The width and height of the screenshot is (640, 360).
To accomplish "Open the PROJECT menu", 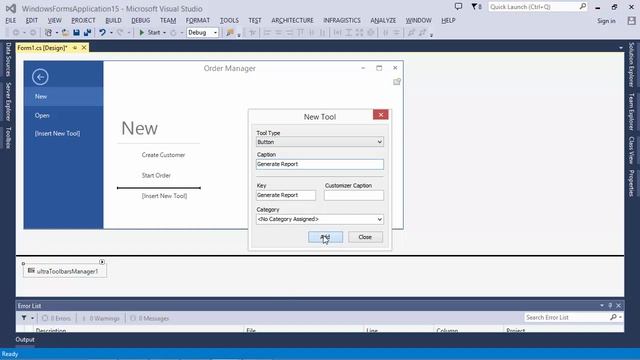I will point(83,20).
